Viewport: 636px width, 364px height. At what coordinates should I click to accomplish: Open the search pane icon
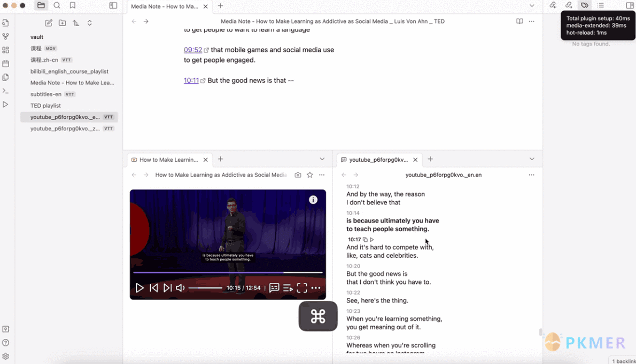click(x=57, y=5)
